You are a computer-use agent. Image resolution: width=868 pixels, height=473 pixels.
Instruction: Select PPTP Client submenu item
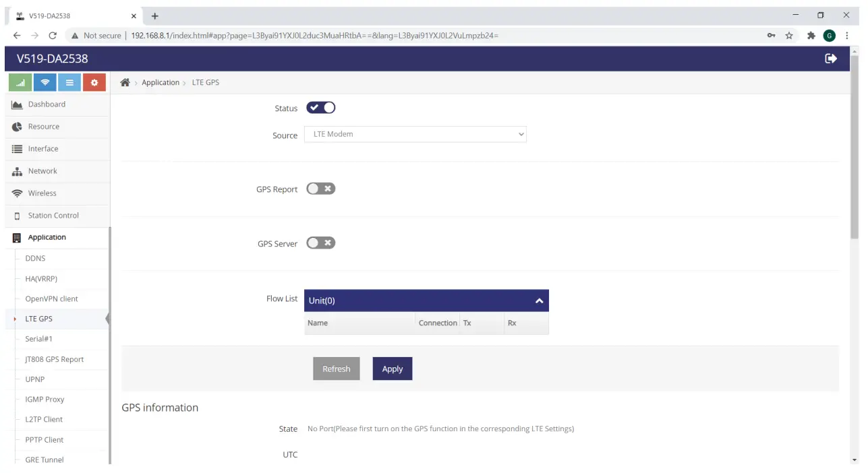(x=45, y=439)
